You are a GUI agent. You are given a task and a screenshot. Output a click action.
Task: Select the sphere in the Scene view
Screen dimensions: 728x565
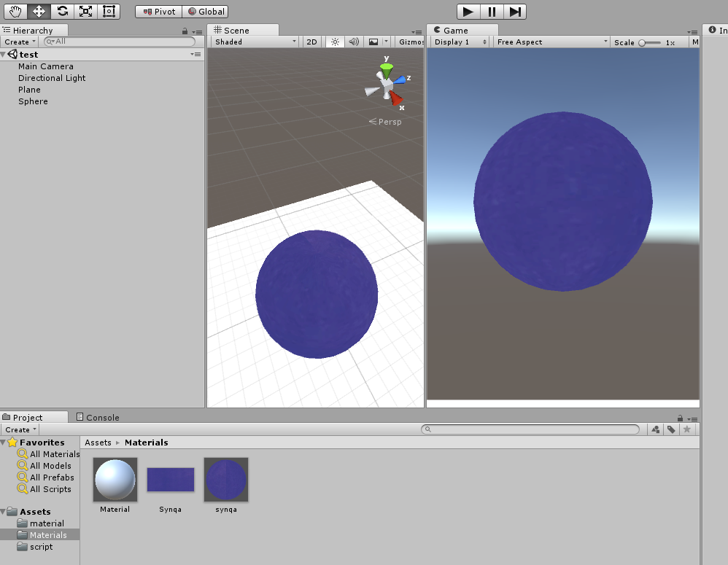[317, 294]
